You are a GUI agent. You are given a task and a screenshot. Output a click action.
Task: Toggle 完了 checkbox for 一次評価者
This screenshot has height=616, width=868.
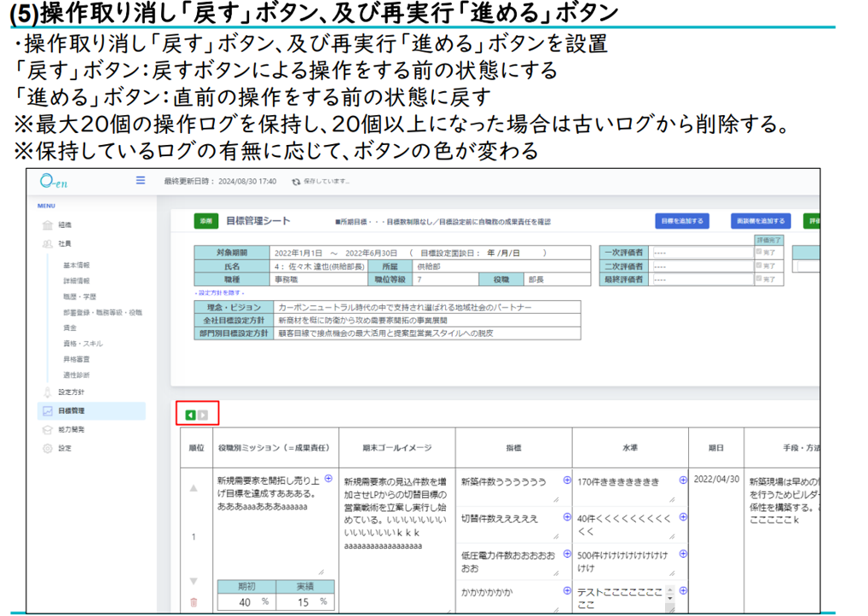[x=759, y=252]
